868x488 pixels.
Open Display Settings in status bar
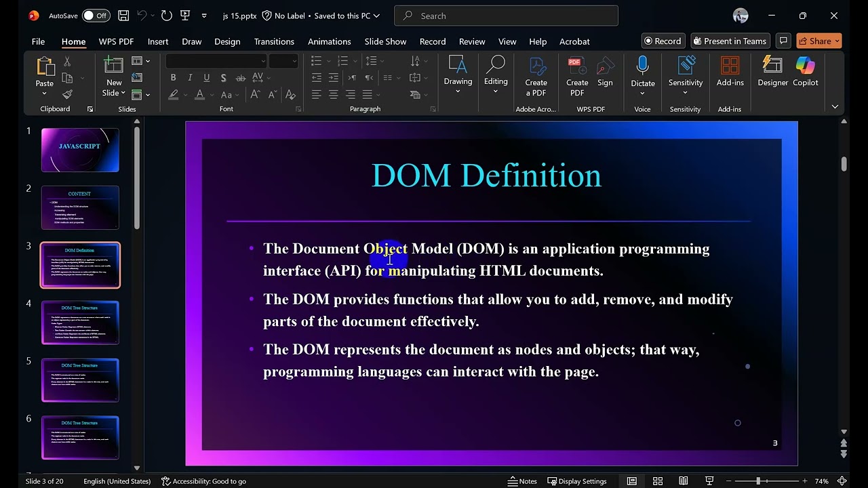[577, 481]
